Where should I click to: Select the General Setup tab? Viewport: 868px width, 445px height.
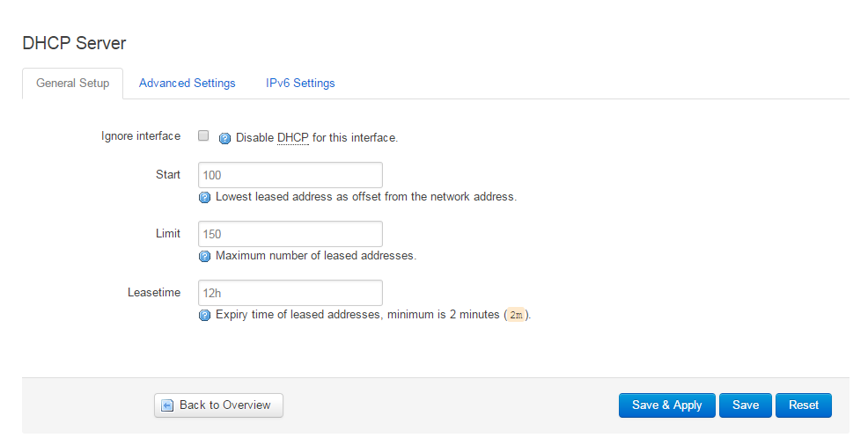72,84
